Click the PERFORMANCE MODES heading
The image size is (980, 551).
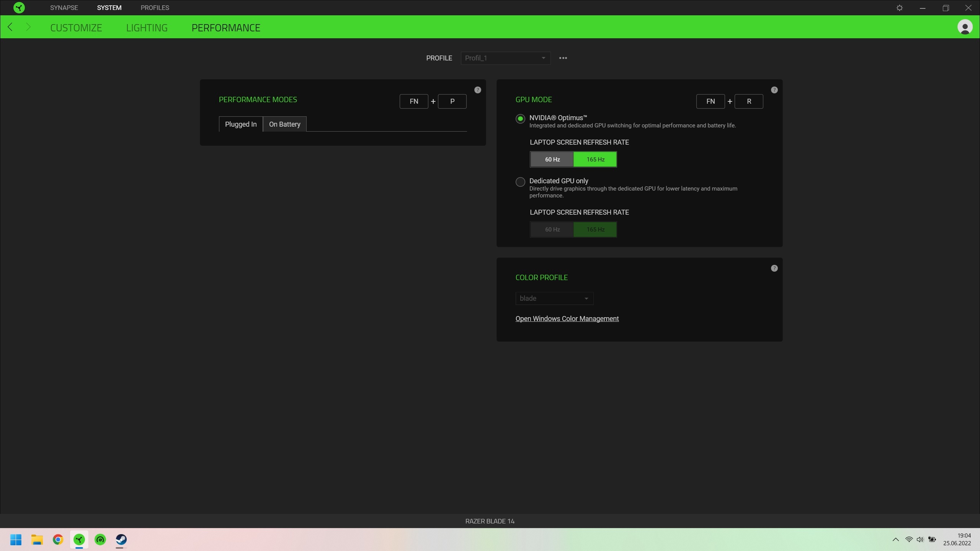pos(258,99)
